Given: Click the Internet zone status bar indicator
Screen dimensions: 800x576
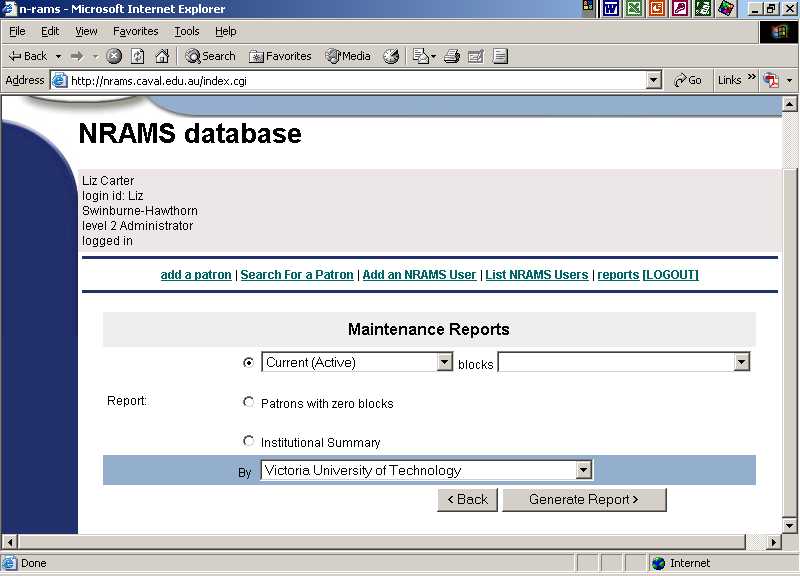Looking at the screenshot, I should (x=682, y=563).
